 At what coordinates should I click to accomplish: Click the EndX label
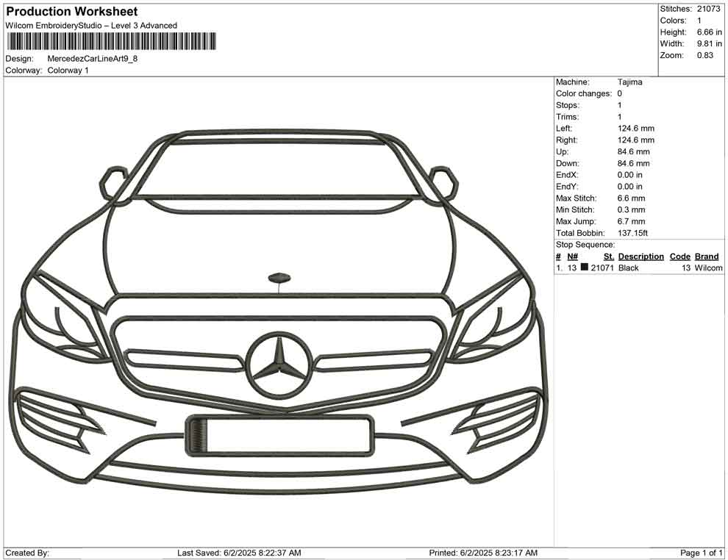(x=567, y=175)
